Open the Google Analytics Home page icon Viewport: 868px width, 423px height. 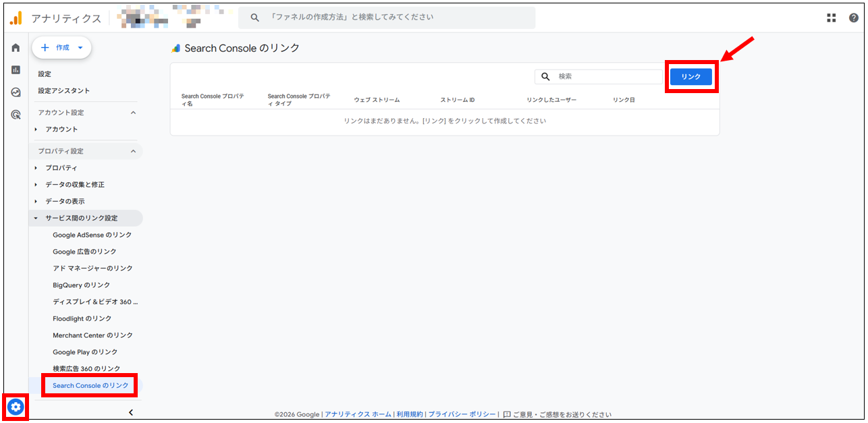(x=15, y=47)
